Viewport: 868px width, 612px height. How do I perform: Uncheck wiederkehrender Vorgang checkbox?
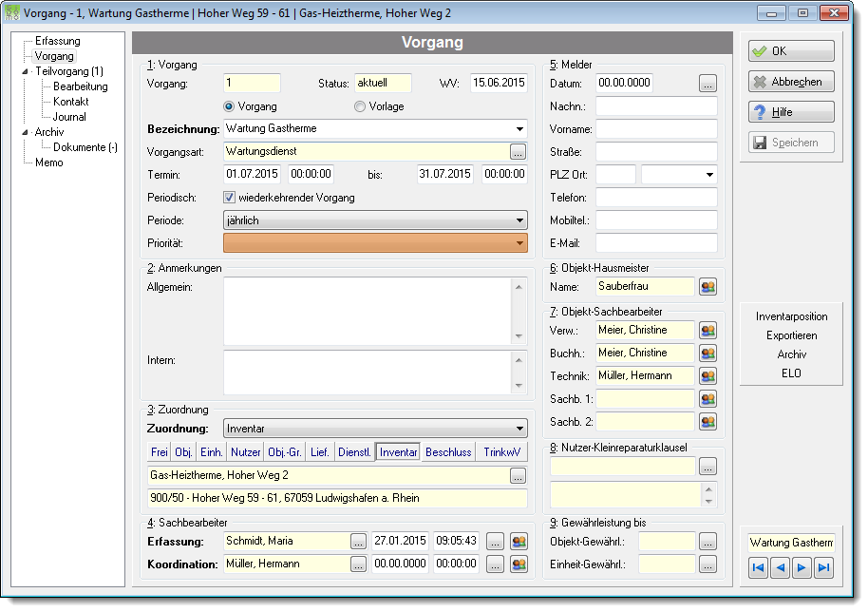pos(229,197)
